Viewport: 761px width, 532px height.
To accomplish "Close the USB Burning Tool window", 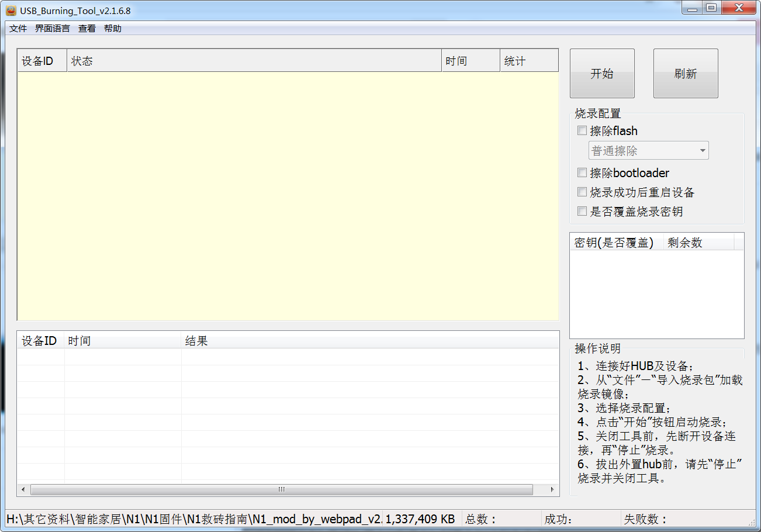I will [x=738, y=8].
